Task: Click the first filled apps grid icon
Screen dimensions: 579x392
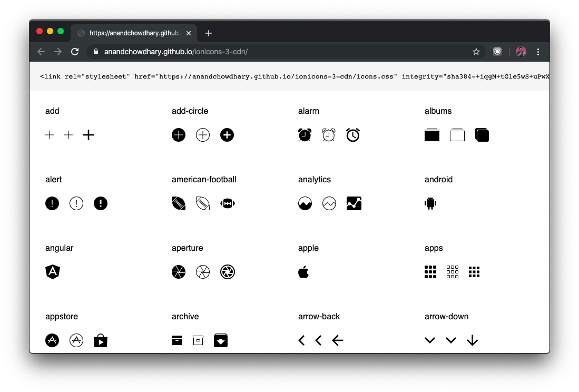Action: [430, 272]
